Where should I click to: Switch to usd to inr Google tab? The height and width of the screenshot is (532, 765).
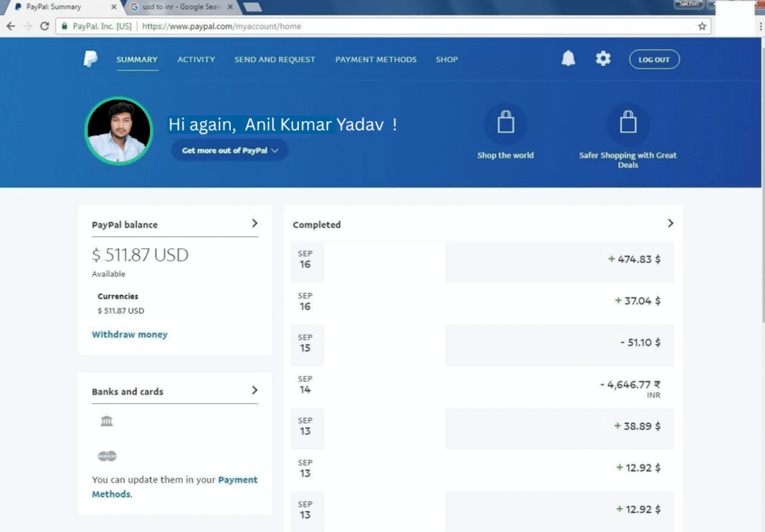(x=181, y=7)
